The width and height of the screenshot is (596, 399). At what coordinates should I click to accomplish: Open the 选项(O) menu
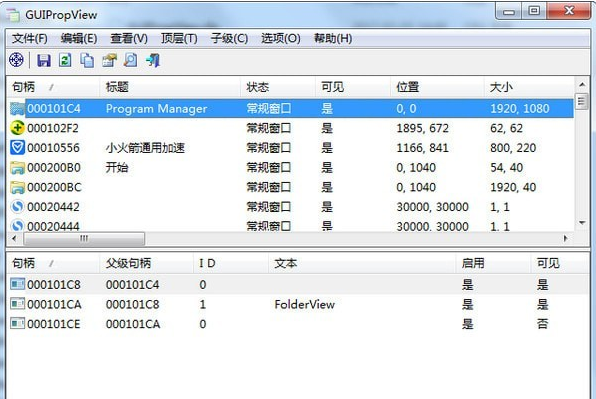pos(281,38)
